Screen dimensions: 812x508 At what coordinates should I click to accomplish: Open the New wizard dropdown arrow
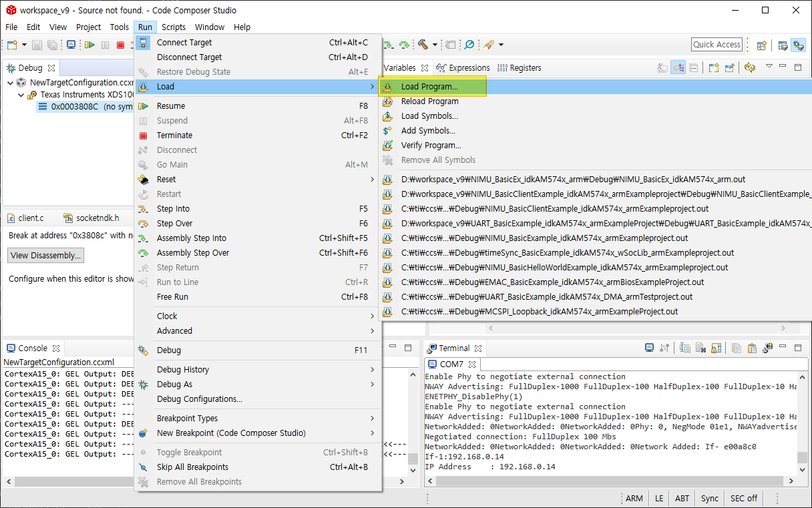[25, 45]
